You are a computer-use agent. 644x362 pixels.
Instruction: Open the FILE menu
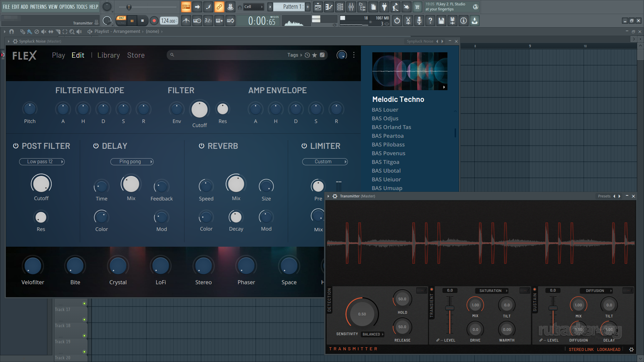pyautogui.click(x=6, y=7)
